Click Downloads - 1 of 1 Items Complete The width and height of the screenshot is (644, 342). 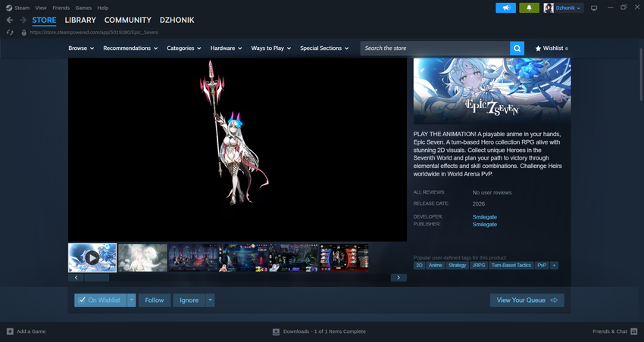pyautogui.click(x=324, y=331)
